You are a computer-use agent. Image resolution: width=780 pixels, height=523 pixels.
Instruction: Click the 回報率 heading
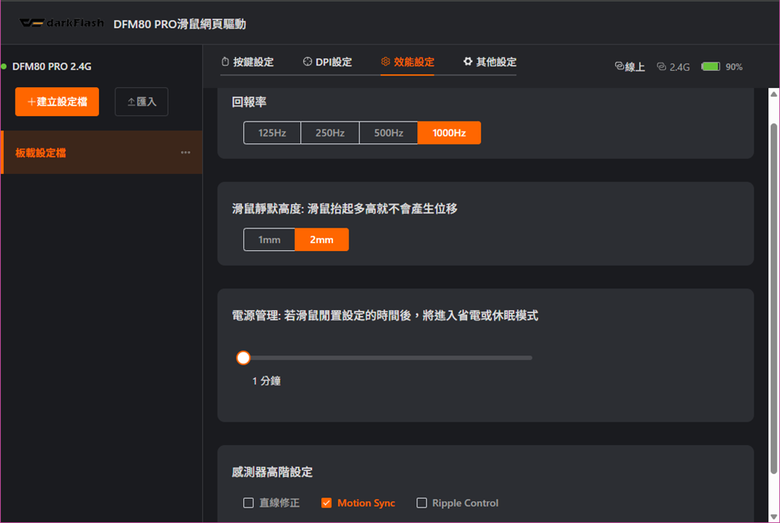coord(249,102)
